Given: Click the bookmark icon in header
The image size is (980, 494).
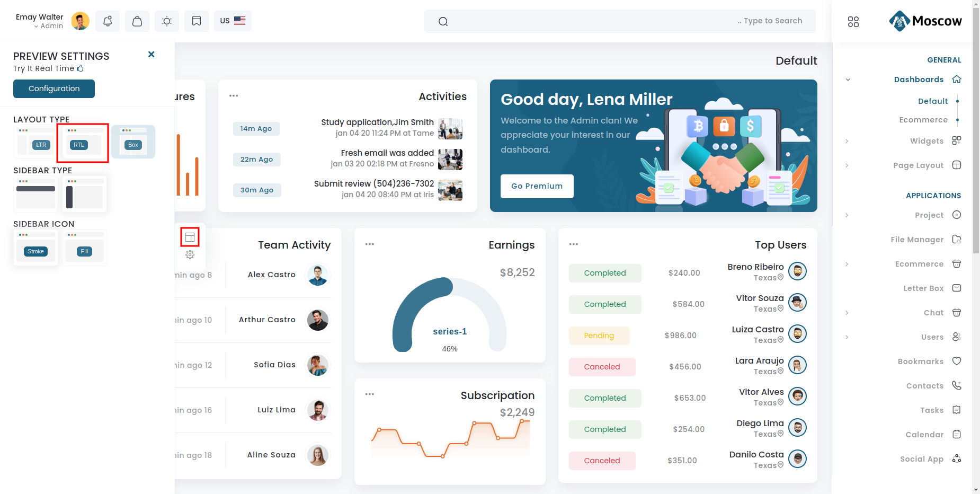Looking at the screenshot, I should point(197,21).
